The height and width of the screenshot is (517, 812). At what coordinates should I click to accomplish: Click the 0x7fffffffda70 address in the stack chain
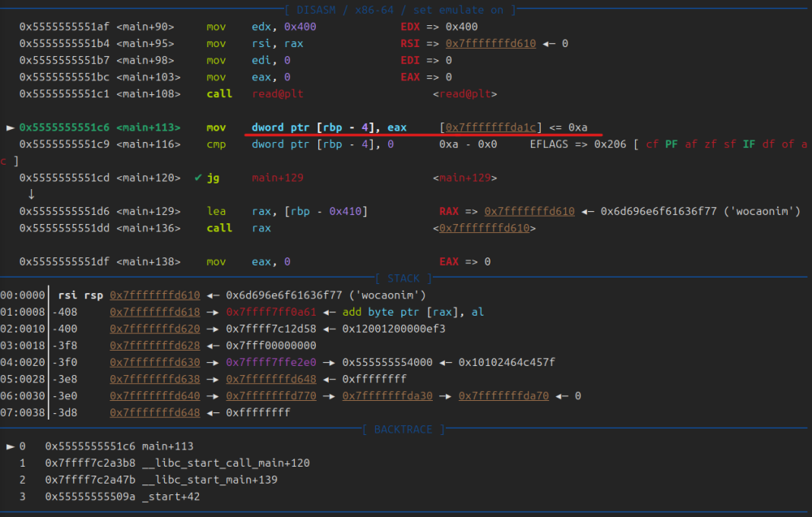[503, 396]
